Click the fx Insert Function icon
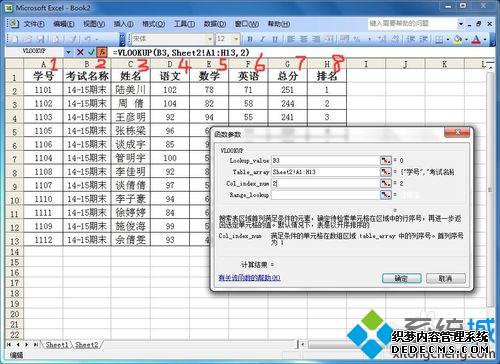Viewport: 500px width, 364px height. pyautogui.click(x=102, y=52)
